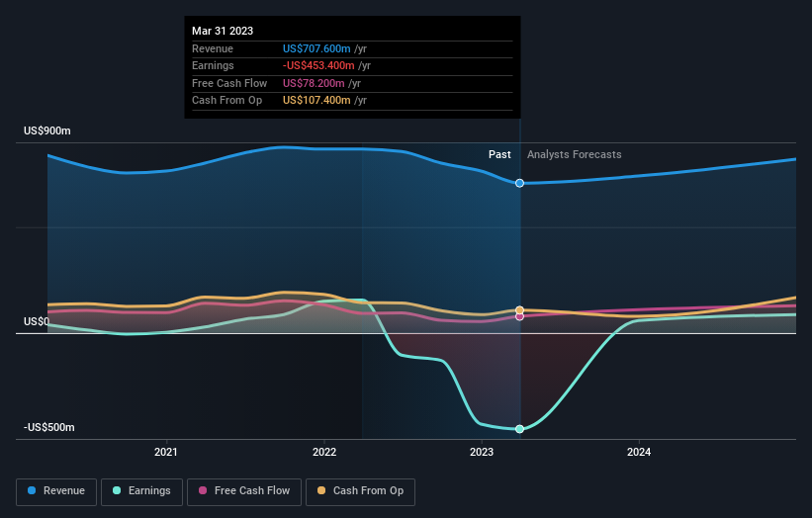
Task: Click the US$0 y-axis label
Action: (37, 321)
